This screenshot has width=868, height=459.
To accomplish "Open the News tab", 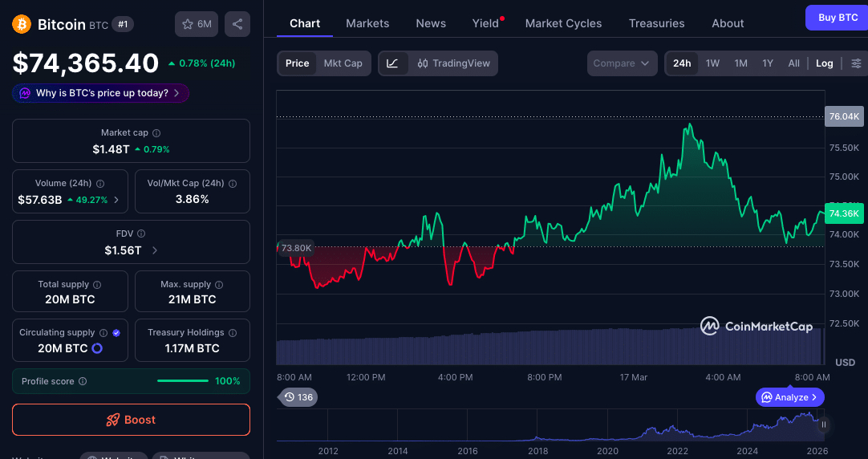I will pos(431,23).
